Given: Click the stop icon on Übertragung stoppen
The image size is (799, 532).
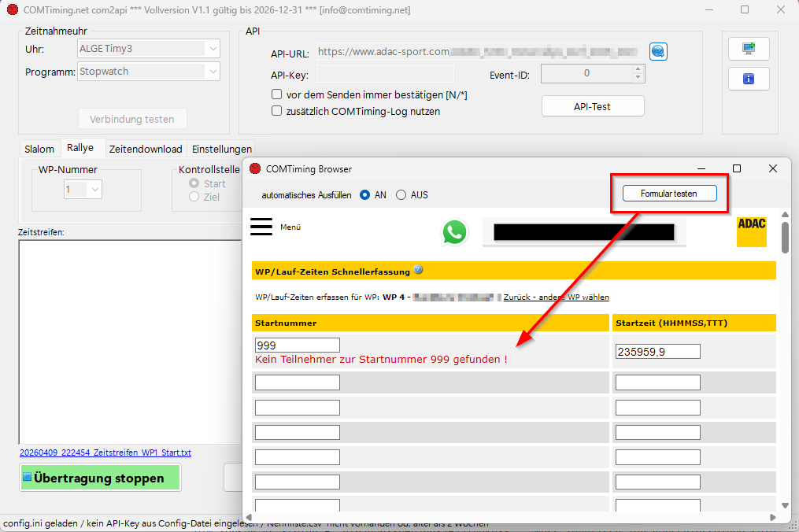Looking at the screenshot, I should point(27,478).
